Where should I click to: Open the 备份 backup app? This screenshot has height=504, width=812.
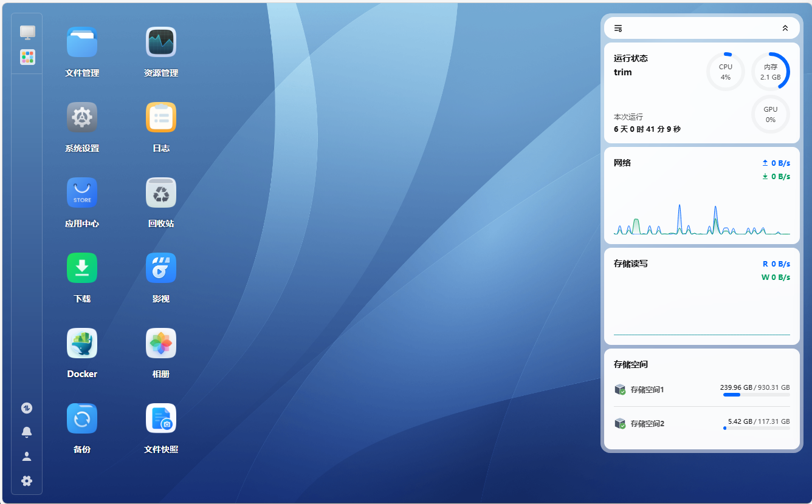pos(82,418)
